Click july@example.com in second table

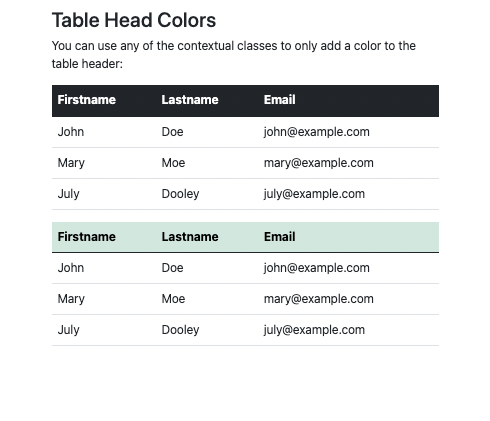pos(314,330)
